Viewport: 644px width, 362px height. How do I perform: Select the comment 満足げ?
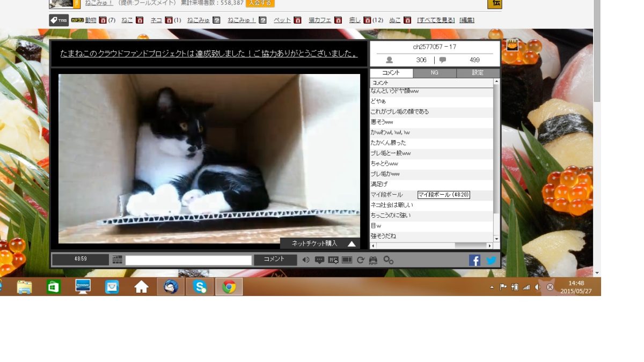coord(431,184)
